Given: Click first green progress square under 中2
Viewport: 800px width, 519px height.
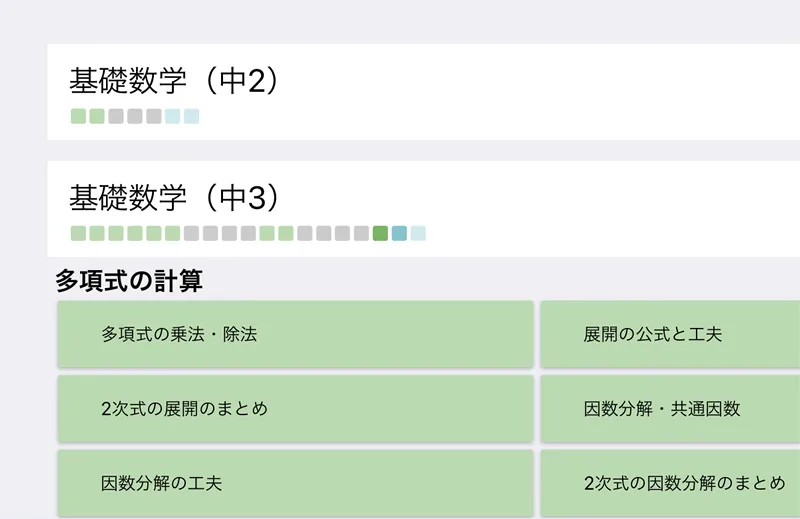Looking at the screenshot, I should coord(78,116).
